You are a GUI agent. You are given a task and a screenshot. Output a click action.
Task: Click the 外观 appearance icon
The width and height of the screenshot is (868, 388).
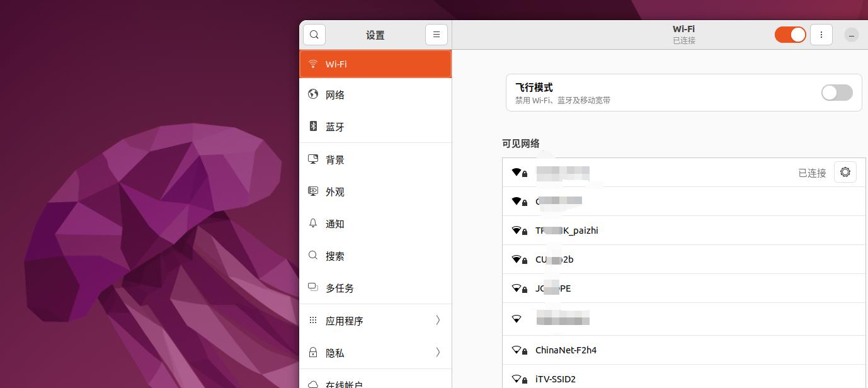pos(313,191)
